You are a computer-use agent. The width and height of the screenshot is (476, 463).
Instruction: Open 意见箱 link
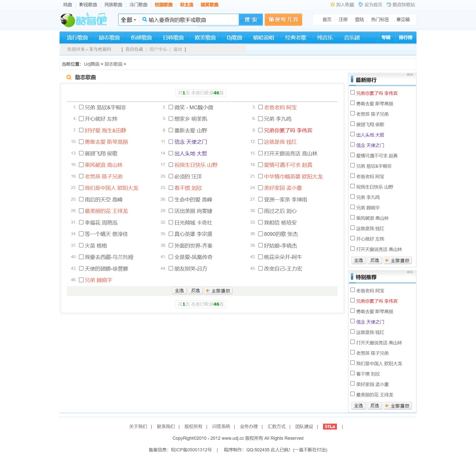(403, 20)
